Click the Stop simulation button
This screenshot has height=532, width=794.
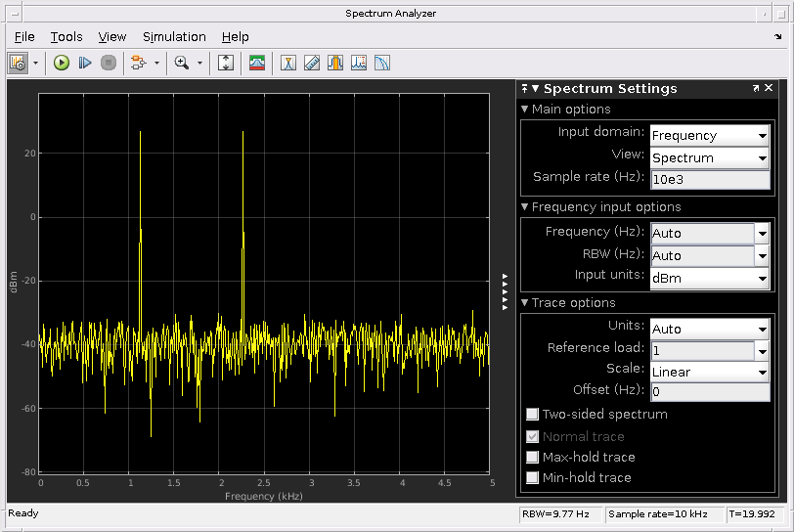tap(109, 63)
